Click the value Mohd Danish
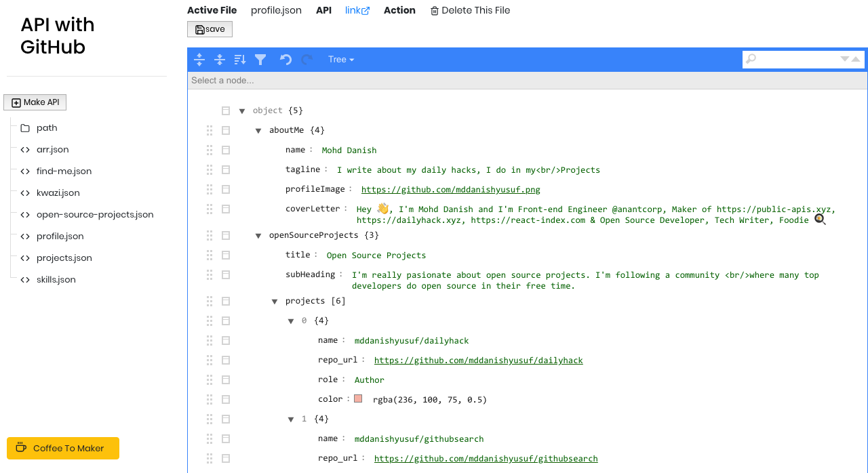 [349, 150]
